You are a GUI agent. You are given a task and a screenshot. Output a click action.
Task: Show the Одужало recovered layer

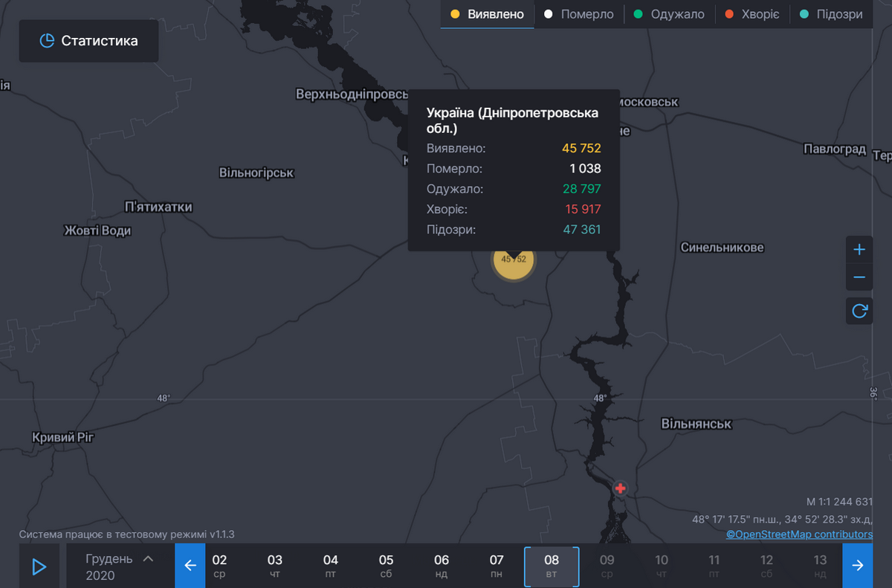(669, 14)
